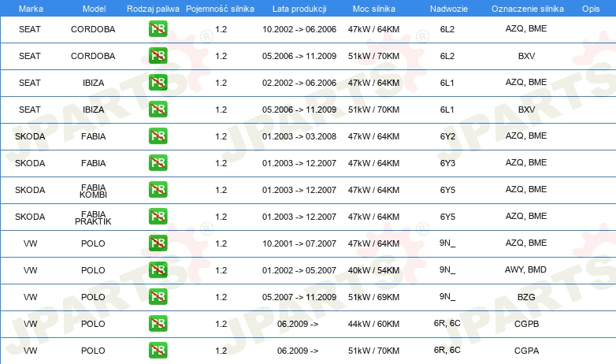The width and height of the screenshot is (616, 364).
Task: Click the fuel icon in the FABIA PRAKTIK row
Action: point(158,216)
